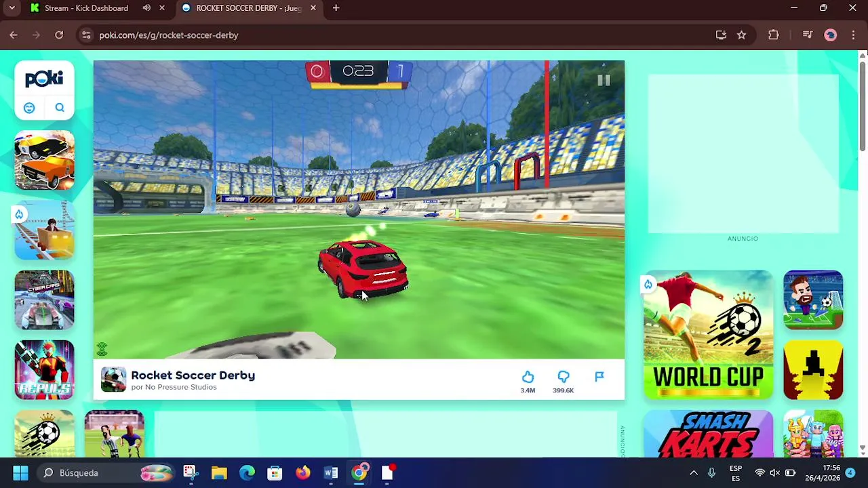
Task: Switch ESP ES keyboard language
Action: (736, 473)
